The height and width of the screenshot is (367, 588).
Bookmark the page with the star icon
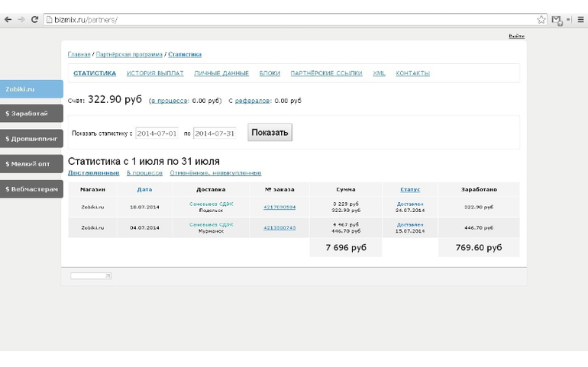541,20
